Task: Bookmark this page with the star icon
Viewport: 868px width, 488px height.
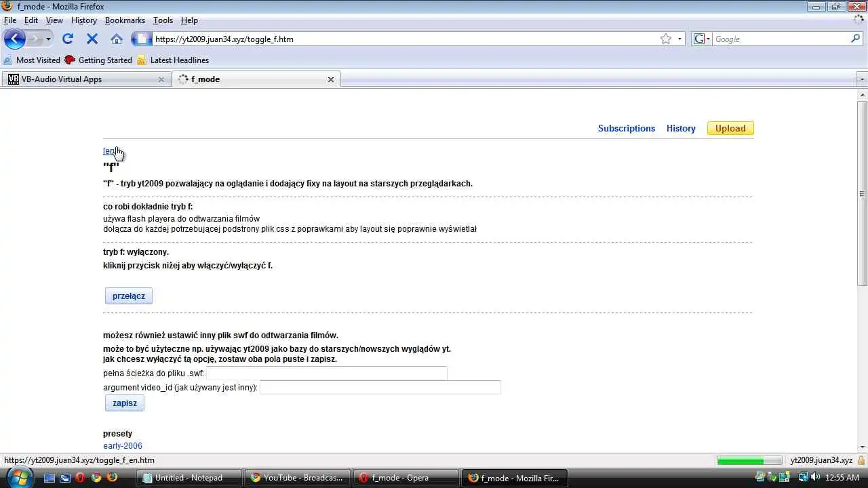Action: coord(666,39)
